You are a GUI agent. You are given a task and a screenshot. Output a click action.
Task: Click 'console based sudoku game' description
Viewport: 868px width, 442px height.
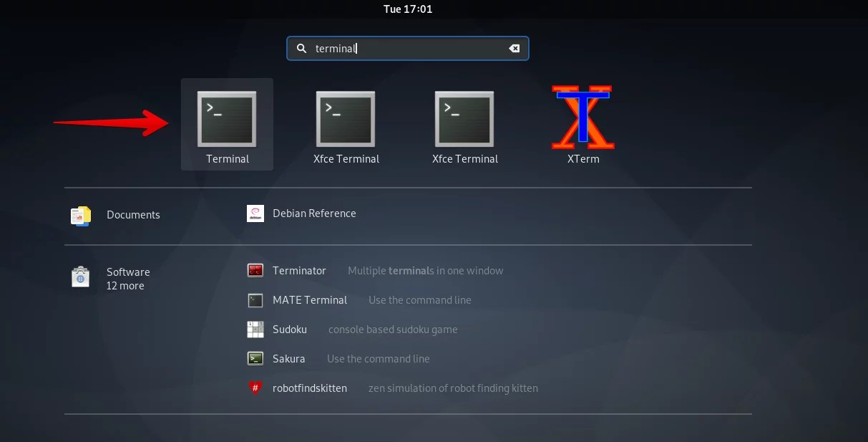pyautogui.click(x=393, y=330)
